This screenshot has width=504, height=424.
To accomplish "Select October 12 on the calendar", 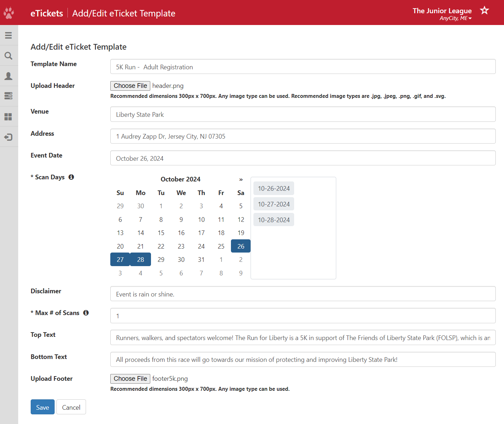I will coord(241,219).
